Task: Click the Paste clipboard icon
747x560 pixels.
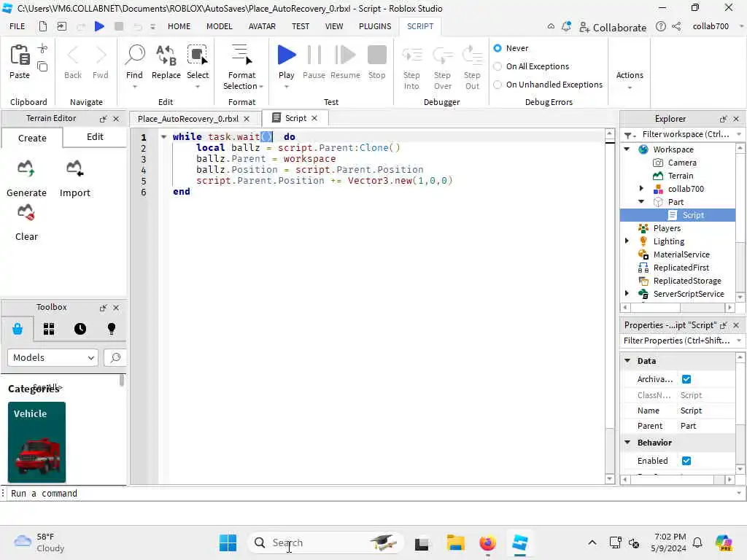Action: (x=20, y=55)
